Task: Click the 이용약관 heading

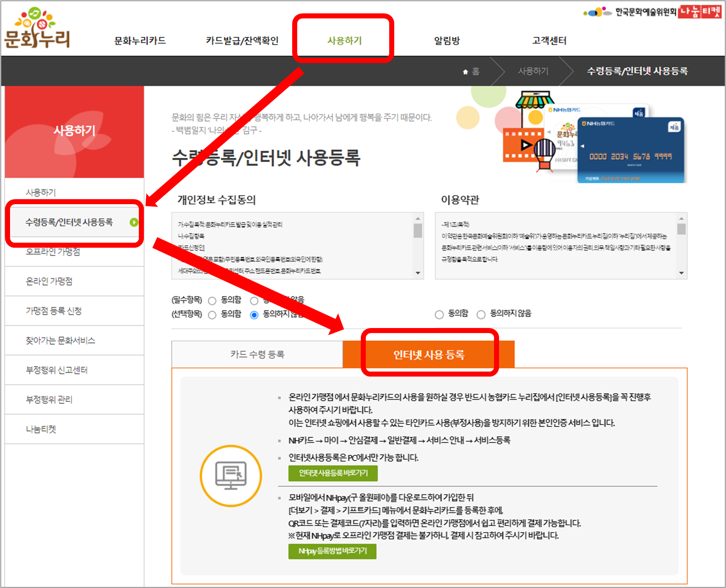Action: click(x=460, y=200)
